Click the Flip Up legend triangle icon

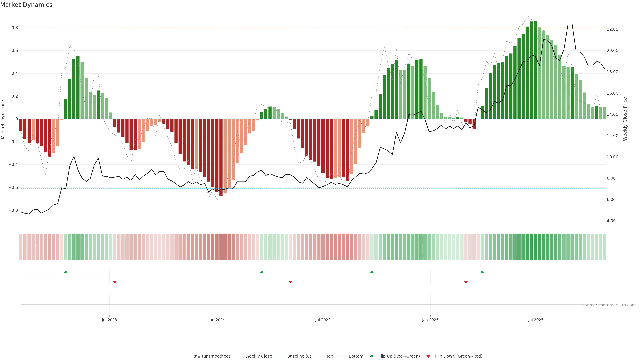pyautogui.click(x=372, y=356)
